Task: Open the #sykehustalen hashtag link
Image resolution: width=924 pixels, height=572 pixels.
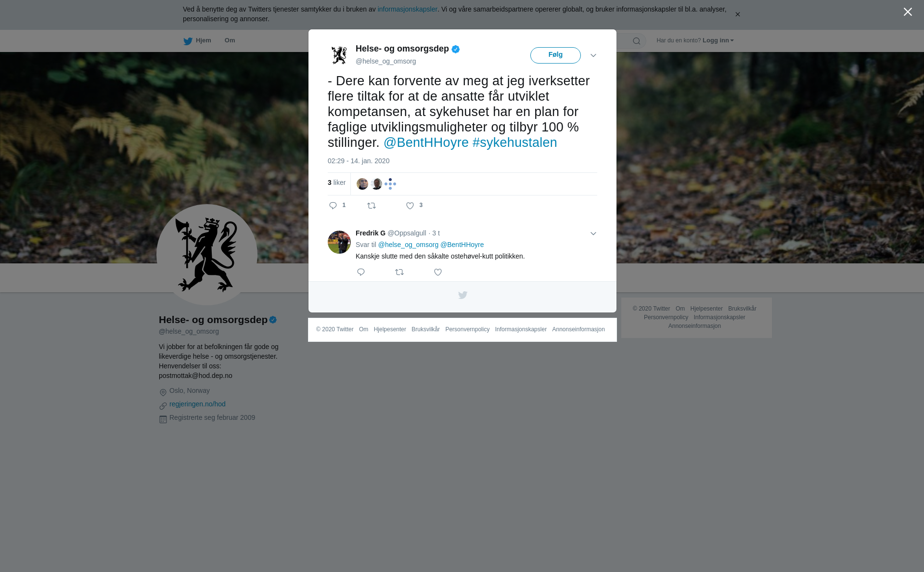Action: pyautogui.click(x=514, y=143)
